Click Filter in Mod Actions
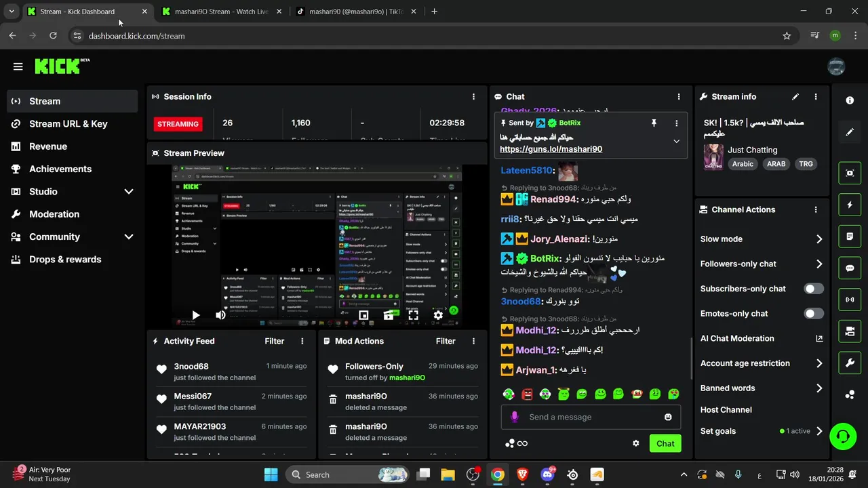 click(446, 341)
